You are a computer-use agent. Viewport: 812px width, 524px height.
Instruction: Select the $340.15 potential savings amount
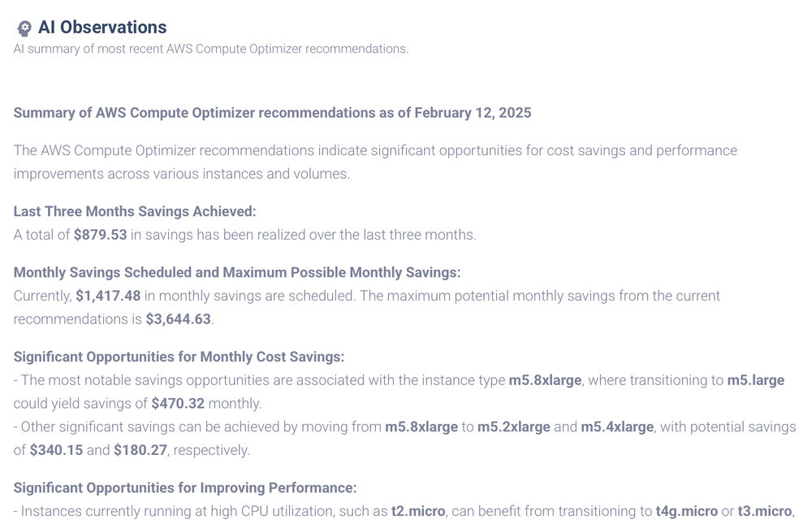pyautogui.click(x=56, y=450)
